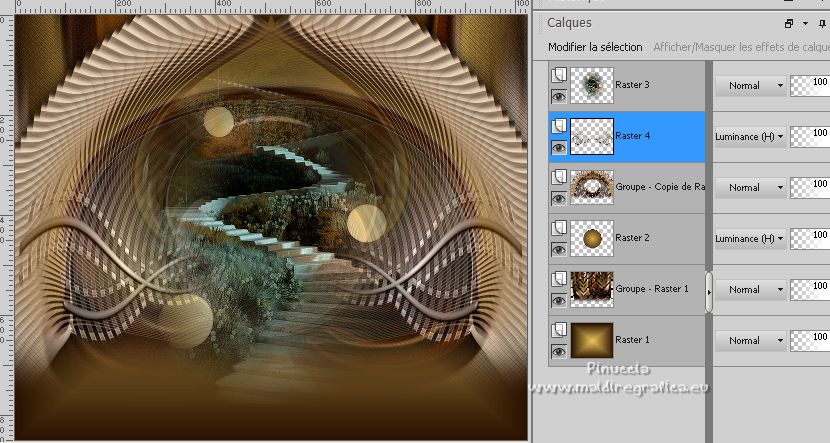Click the layer type icon for Groupe - Copie de Ra
830x443 pixels.
click(559, 177)
